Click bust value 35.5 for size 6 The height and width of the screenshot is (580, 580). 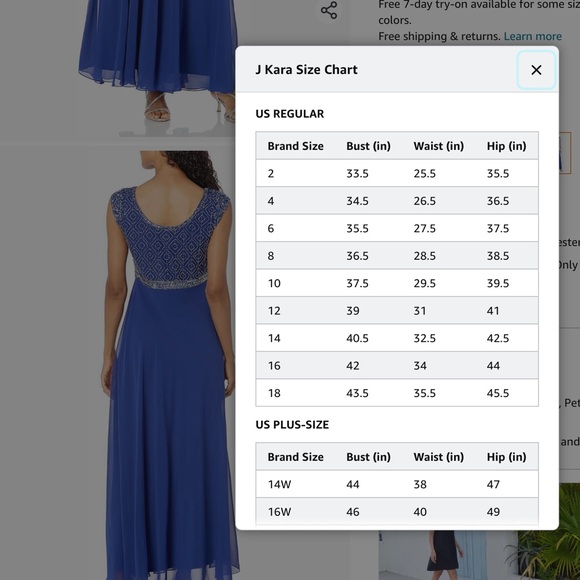[357, 228]
